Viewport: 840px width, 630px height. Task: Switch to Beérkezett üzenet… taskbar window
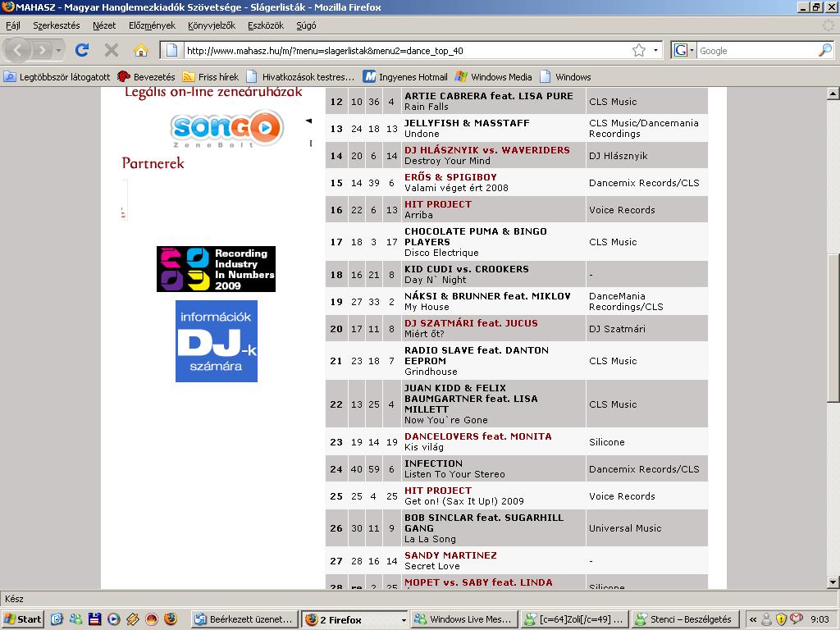[x=244, y=619]
